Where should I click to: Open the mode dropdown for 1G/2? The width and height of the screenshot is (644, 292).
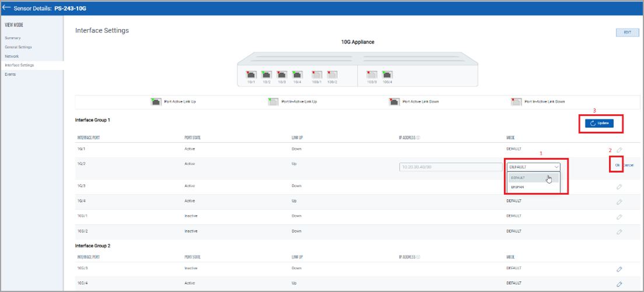click(533, 167)
